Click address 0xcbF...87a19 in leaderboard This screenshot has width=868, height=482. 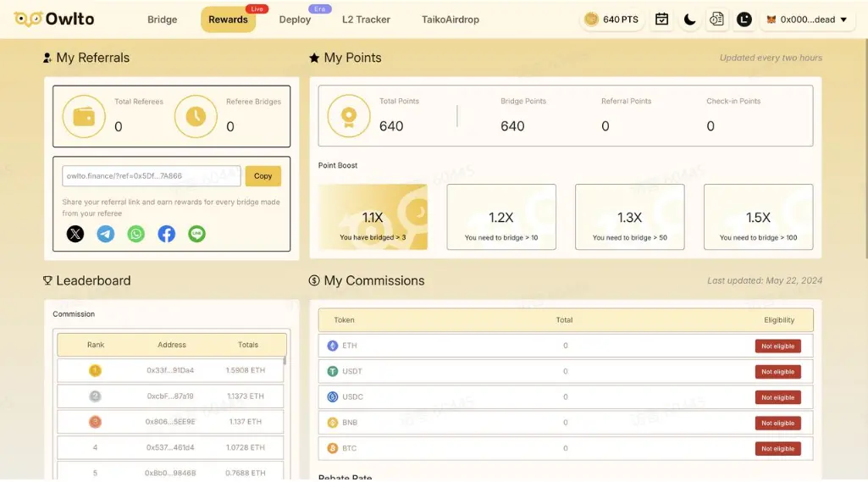pos(170,396)
